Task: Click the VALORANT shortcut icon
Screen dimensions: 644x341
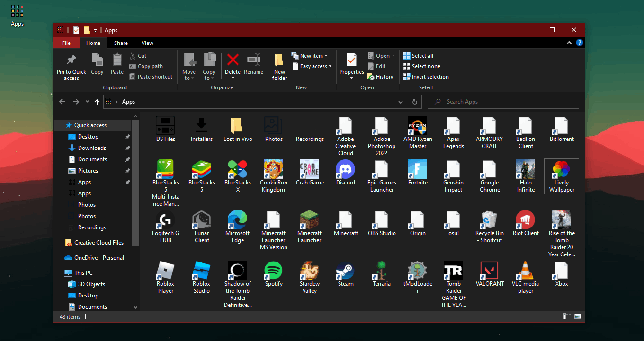Action: [x=490, y=271]
